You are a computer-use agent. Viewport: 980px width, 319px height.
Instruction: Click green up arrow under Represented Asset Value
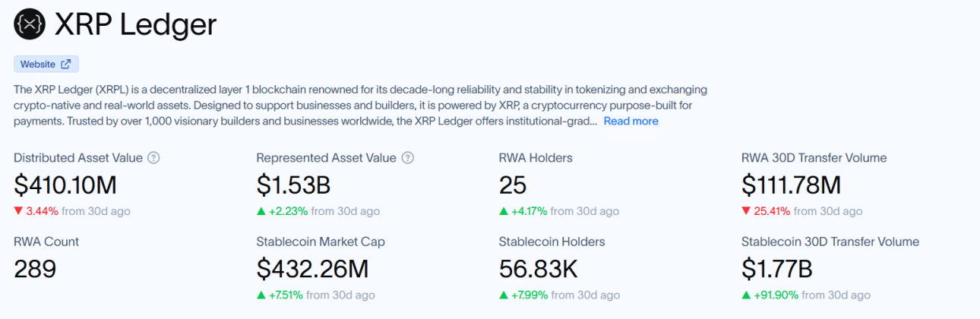click(x=261, y=211)
